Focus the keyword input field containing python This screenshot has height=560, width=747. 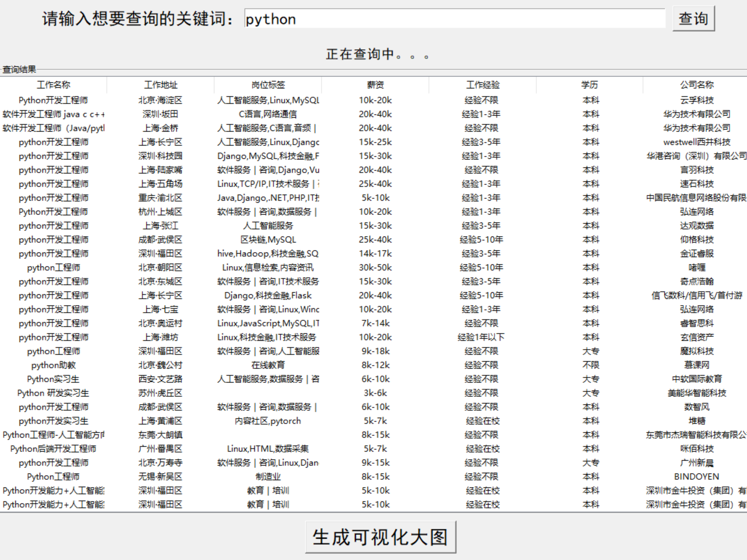(x=455, y=19)
